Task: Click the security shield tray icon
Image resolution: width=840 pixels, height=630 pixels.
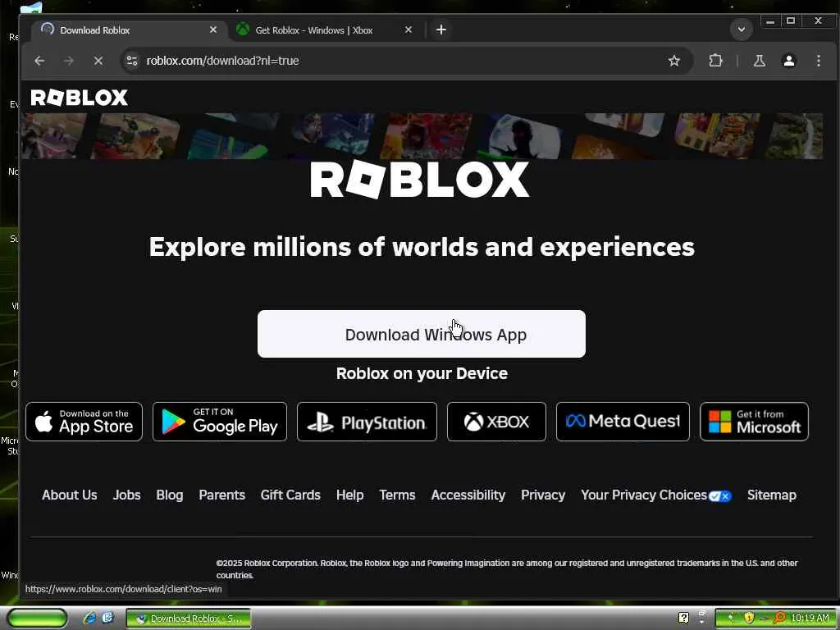Action: [749, 619]
